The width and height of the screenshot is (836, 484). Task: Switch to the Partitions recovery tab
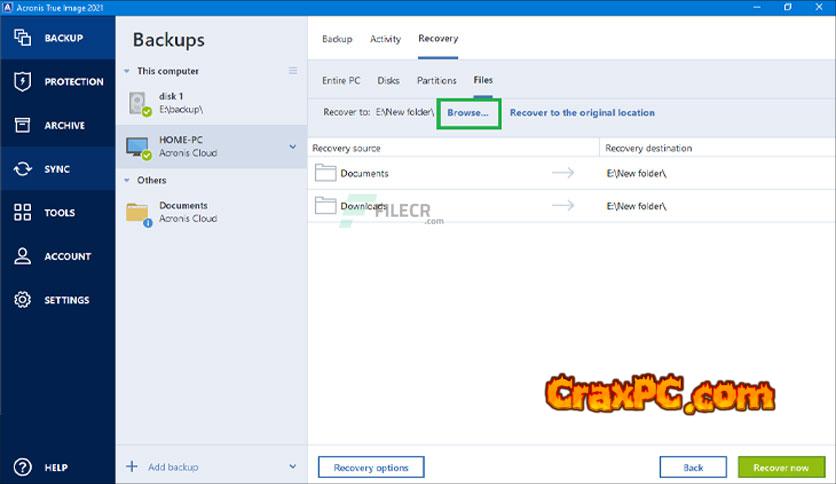[x=436, y=80]
